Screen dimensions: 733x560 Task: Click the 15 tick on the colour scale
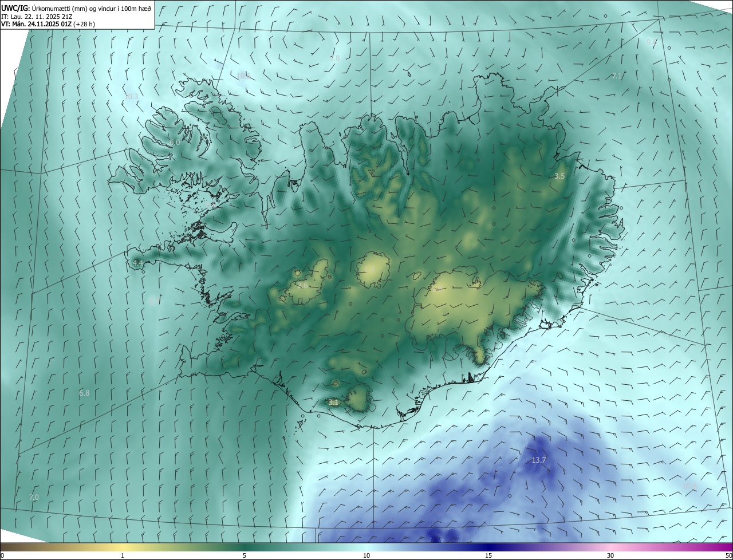coord(488,555)
